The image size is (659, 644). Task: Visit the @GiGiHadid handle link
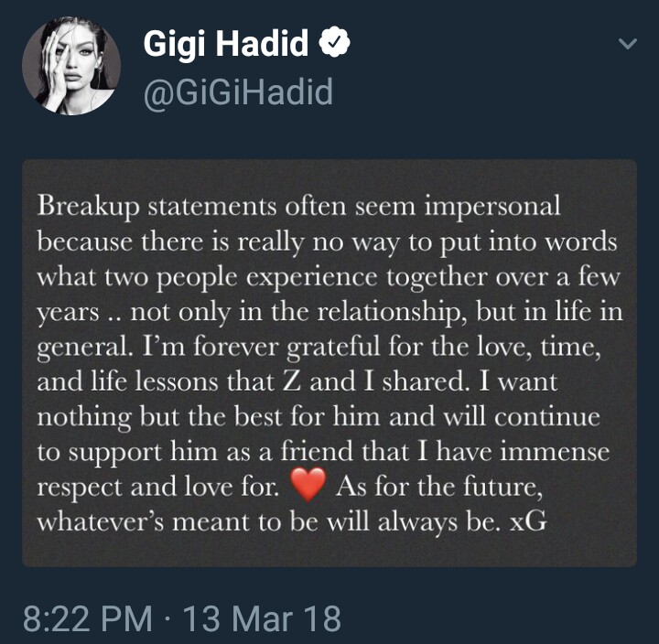(238, 91)
